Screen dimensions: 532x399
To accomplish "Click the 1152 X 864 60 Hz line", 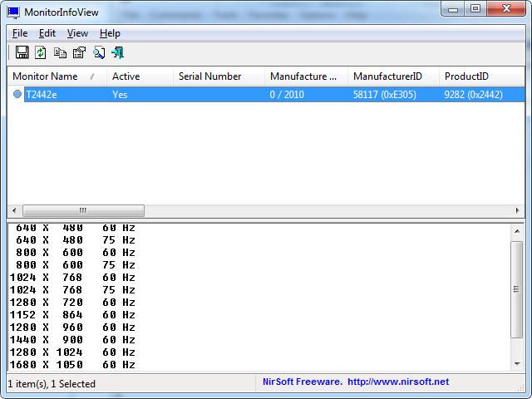I will pos(72,314).
